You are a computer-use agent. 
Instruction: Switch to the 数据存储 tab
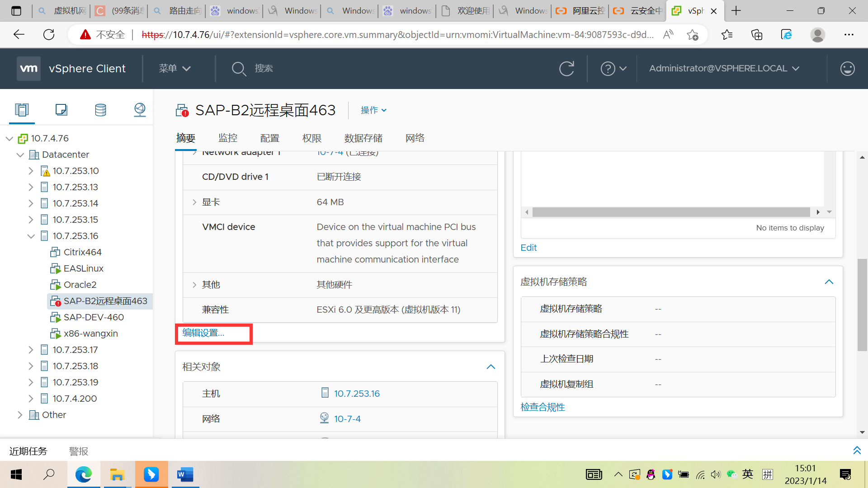point(363,138)
